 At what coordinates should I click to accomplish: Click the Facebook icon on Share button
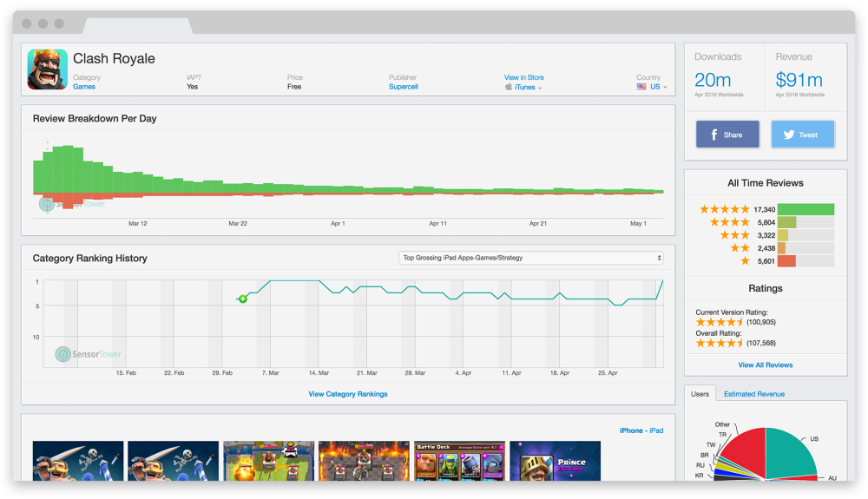pyautogui.click(x=713, y=135)
